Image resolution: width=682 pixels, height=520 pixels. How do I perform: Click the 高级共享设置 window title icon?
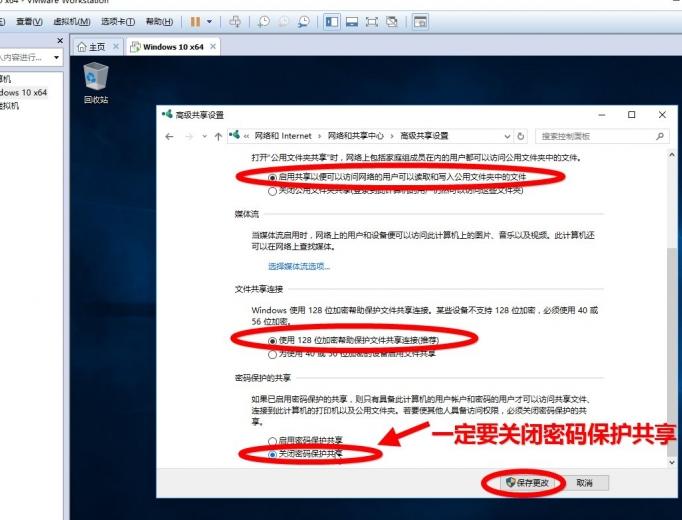(167, 114)
